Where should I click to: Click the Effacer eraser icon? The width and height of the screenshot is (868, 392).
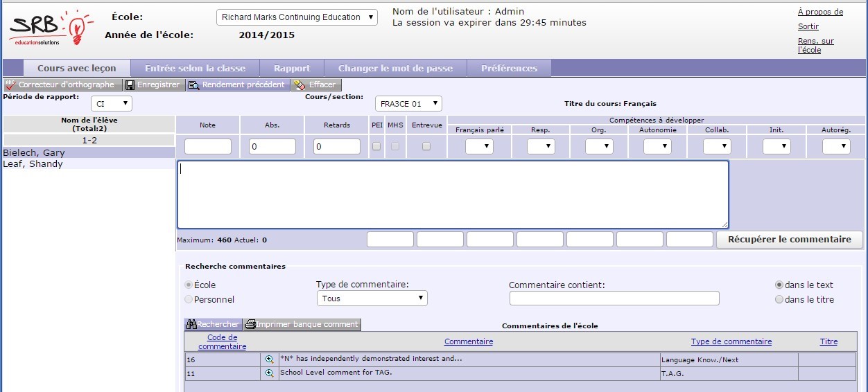point(300,85)
